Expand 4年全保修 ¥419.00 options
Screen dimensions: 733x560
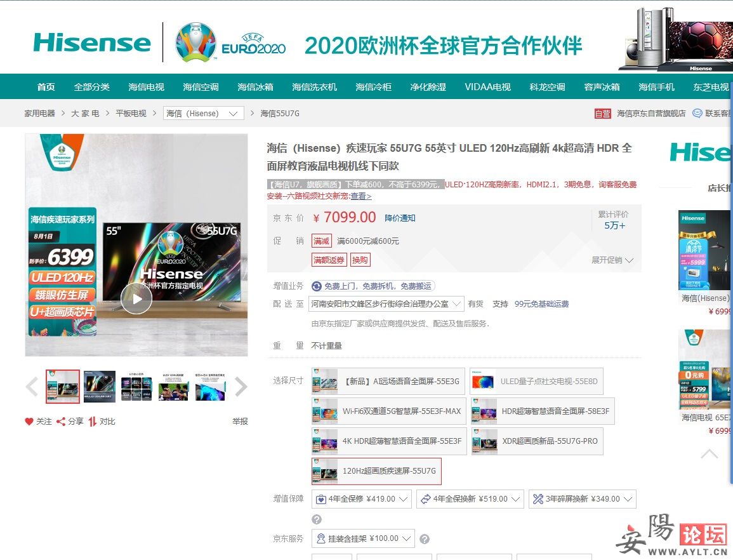coord(361,499)
